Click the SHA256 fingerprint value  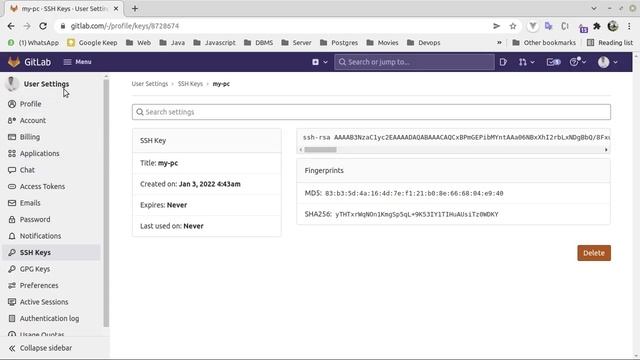(x=417, y=214)
